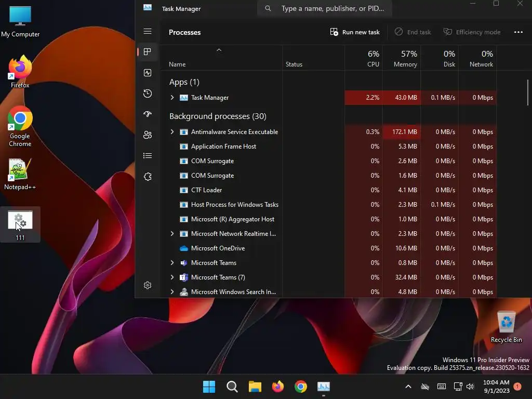Expand the Microsoft Teams (7) group
The width and height of the screenshot is (532, 399).
coord(172,277)
